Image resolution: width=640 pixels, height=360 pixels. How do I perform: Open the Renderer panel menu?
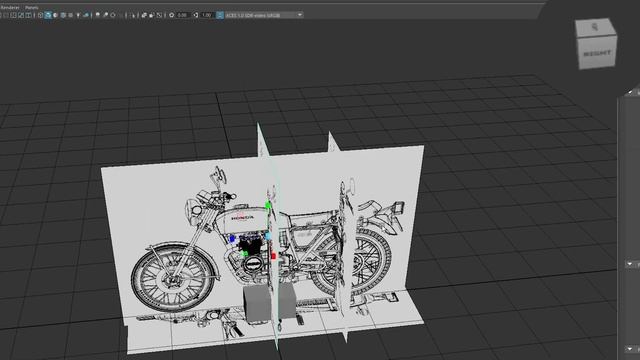point(9,7)
